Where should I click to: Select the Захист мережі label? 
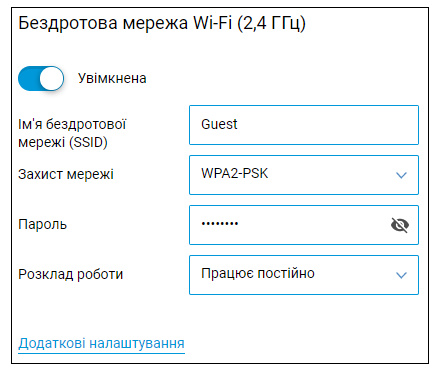click(x=66, y=175)
